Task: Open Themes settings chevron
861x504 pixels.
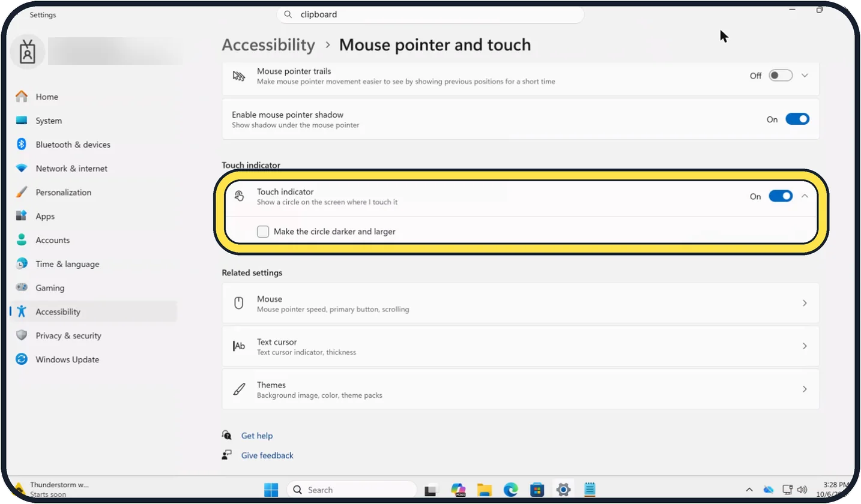Action: pos(805,389)
